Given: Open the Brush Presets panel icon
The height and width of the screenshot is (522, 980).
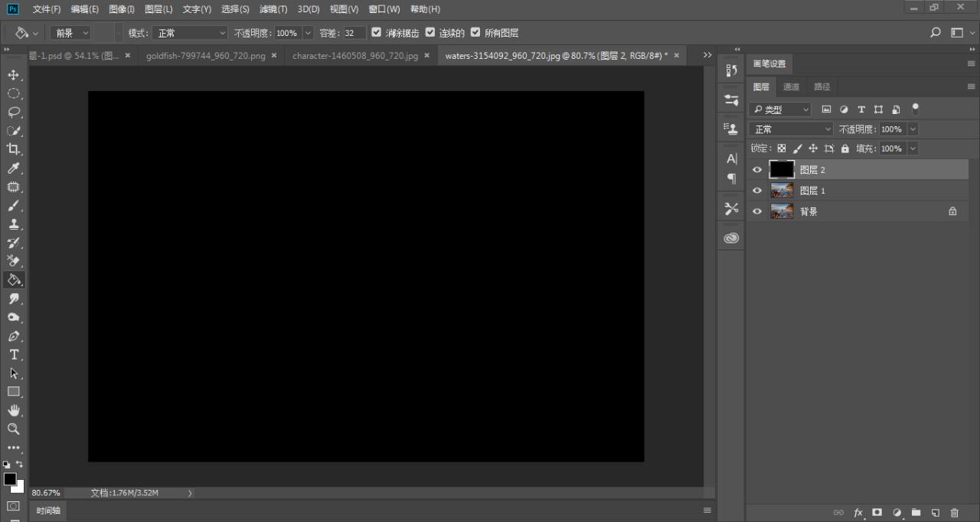Looking at the screenshot, I should coord(731,100).
